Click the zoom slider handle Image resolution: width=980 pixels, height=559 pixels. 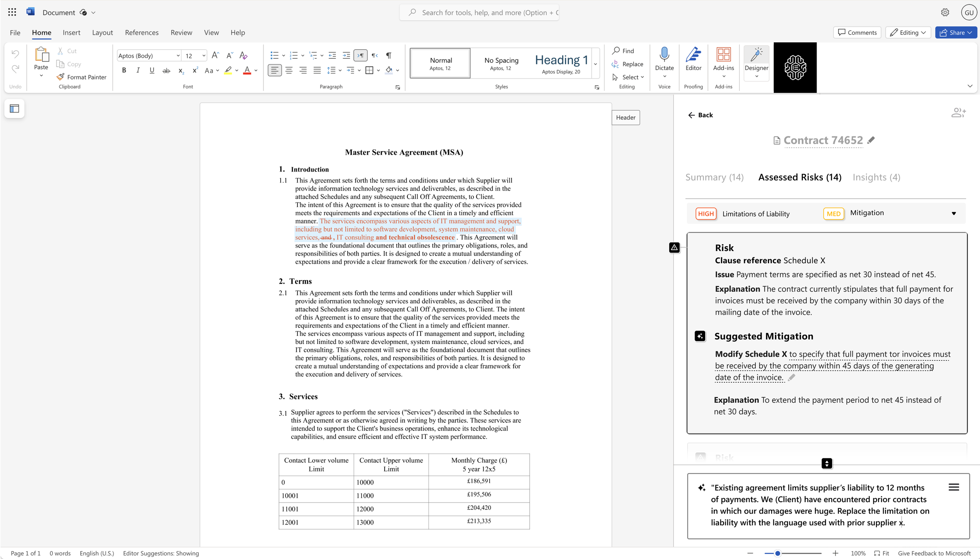[x=777, y=553]
